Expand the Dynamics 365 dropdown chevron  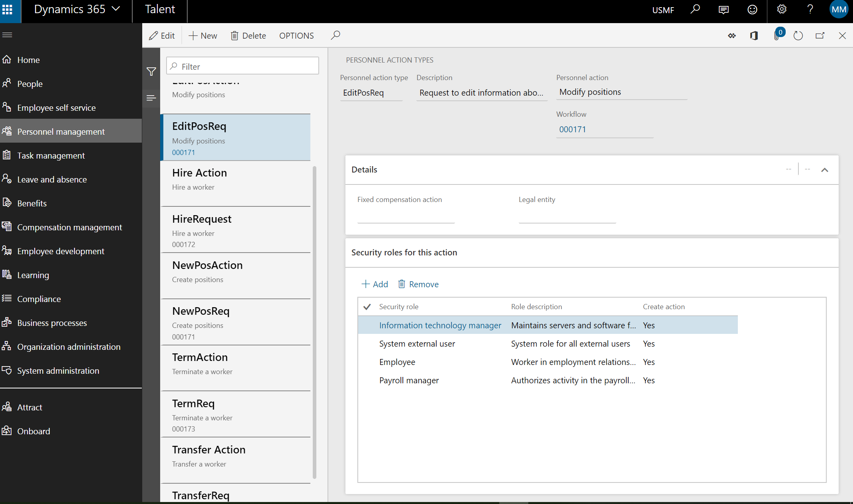coord(116,9)
